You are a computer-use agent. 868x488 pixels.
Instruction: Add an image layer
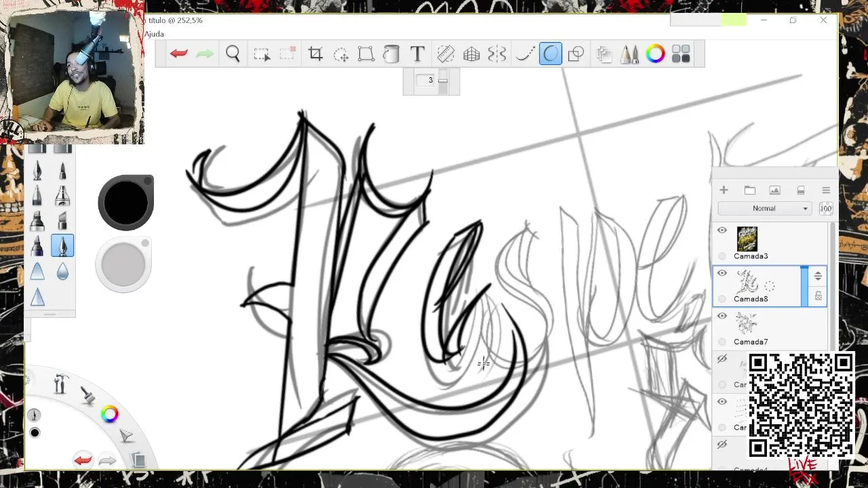coord(775,190)
